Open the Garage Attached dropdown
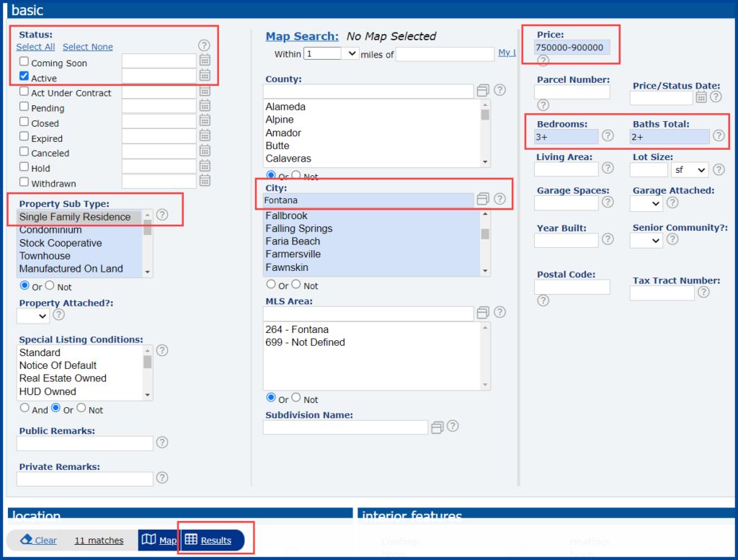The image size is (738, 560). point(646,203)
